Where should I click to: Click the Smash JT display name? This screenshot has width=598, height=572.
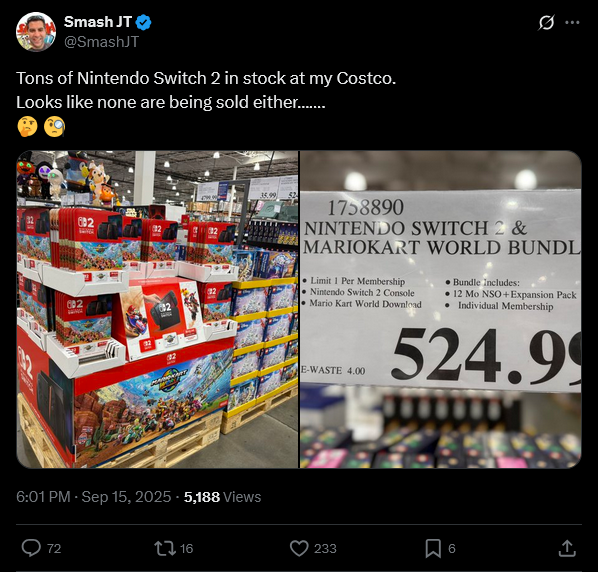coord(98,22)
